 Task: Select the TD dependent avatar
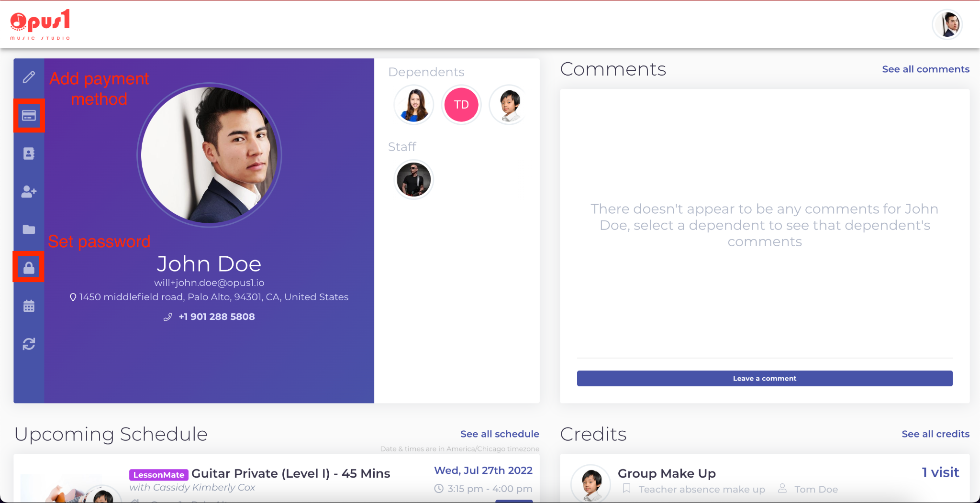pyautogui.click(x=461, y=105)
